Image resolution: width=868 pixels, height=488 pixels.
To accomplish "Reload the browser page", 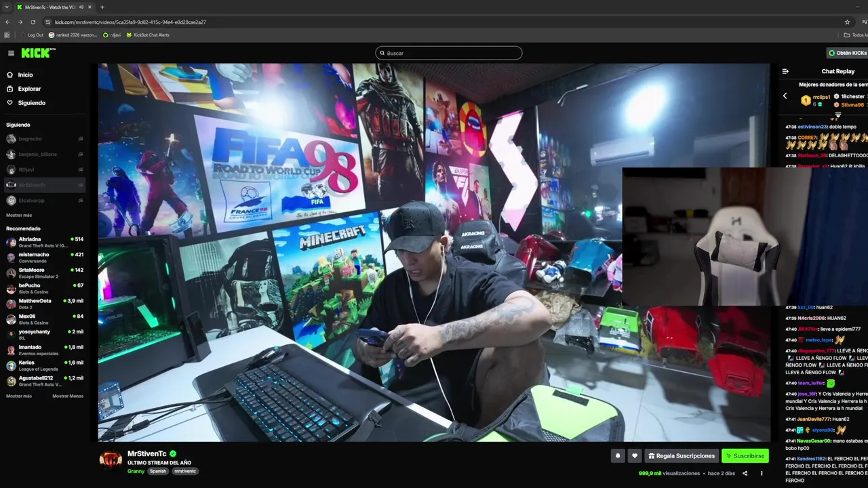I will (x=33, y=22).
